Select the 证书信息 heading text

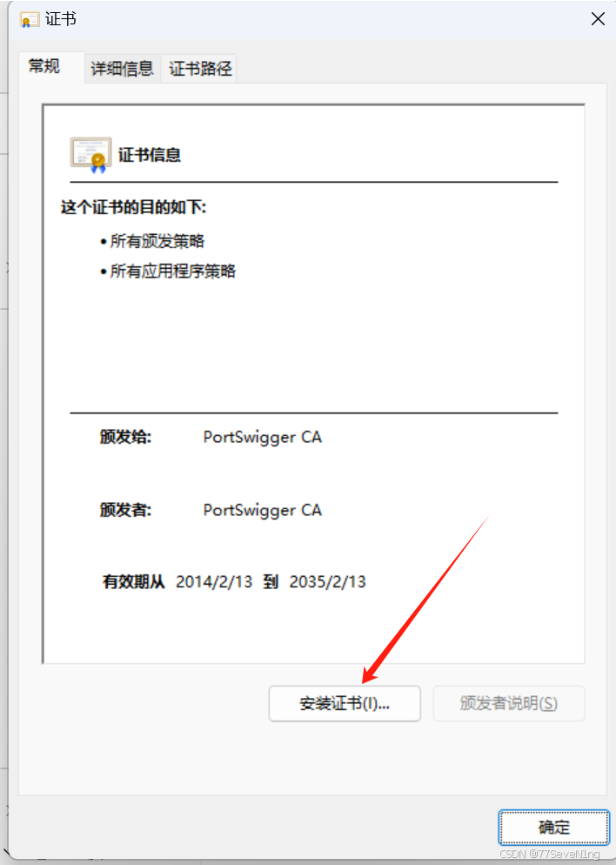[150, 155]
